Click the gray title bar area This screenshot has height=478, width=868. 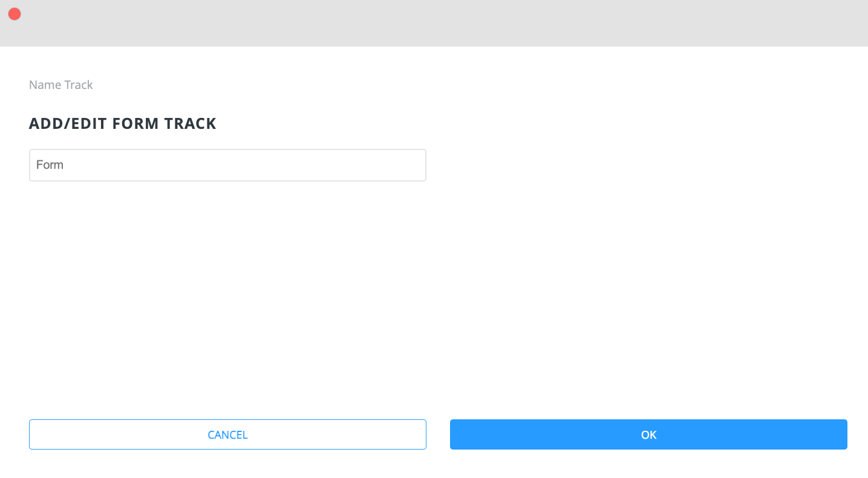pyautogui.click(x=423, y=23)
